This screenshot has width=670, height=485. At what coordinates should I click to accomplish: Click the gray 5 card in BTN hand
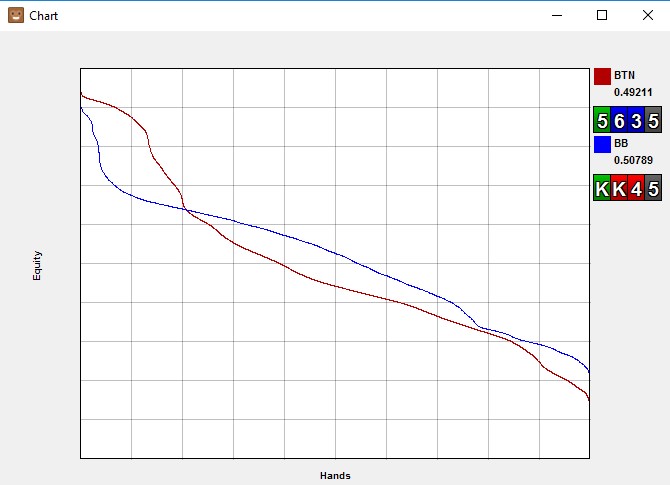click(653, 121)
